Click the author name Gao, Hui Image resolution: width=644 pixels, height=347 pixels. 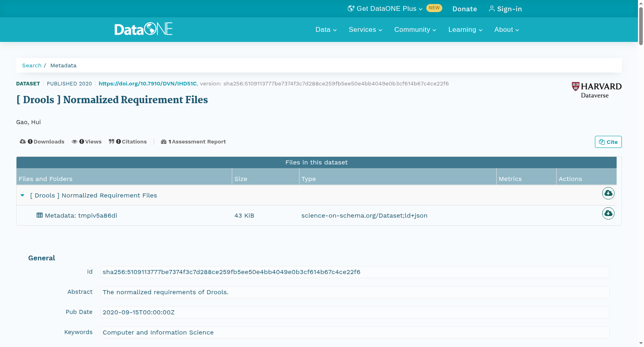pyautogui.click(x=29, y=122)
